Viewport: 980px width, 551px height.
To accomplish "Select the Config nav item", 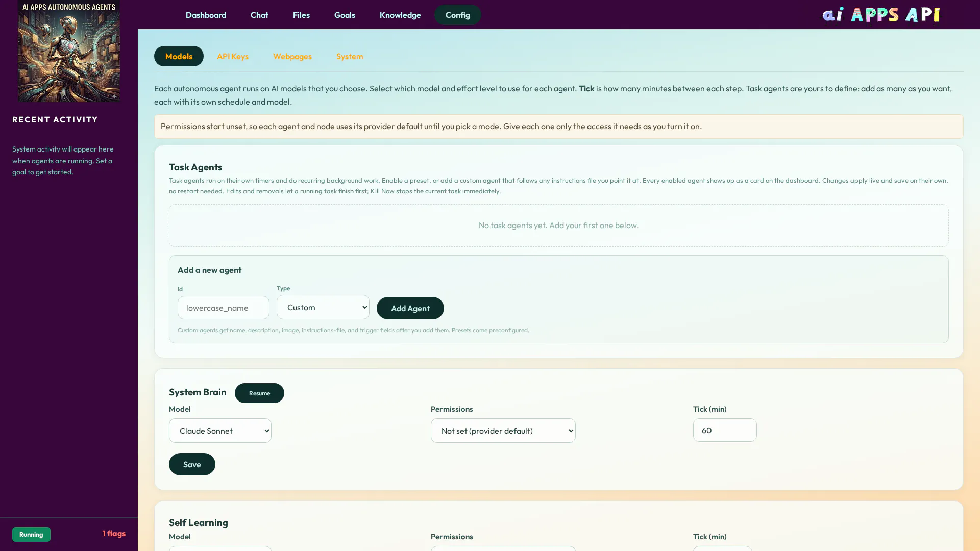I will (458, 15).
